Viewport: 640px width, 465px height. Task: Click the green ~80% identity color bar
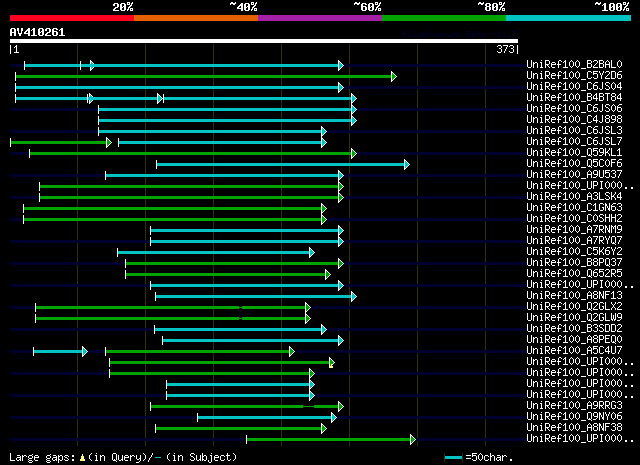[444, 18]
